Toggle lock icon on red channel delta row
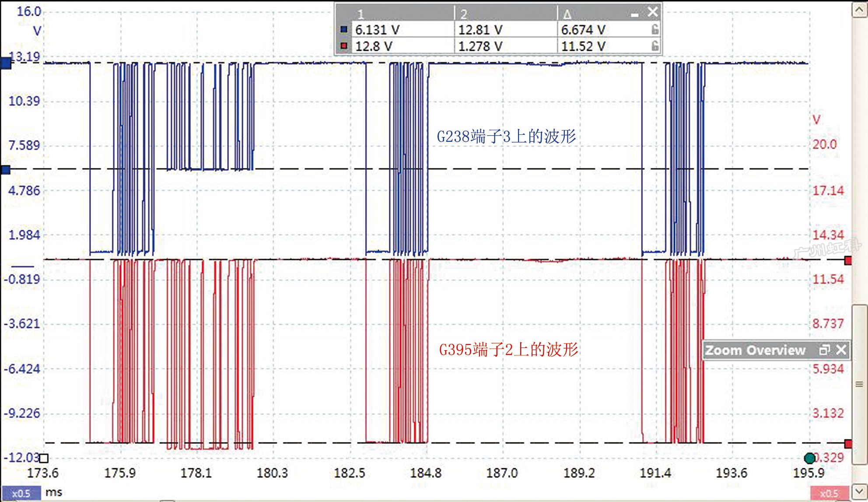Viewport: 868px width, 502px height. (x=655, y=46)
